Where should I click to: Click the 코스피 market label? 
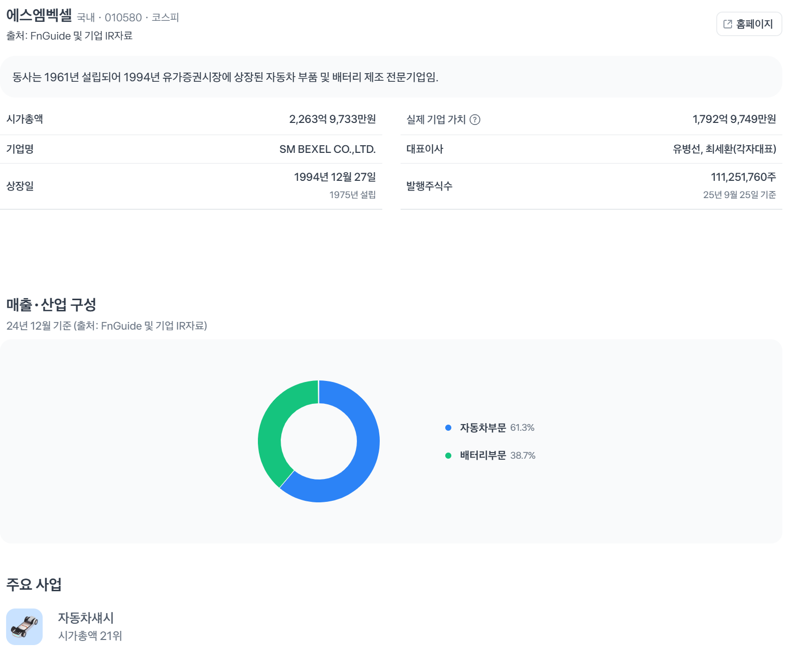(166, 18)
